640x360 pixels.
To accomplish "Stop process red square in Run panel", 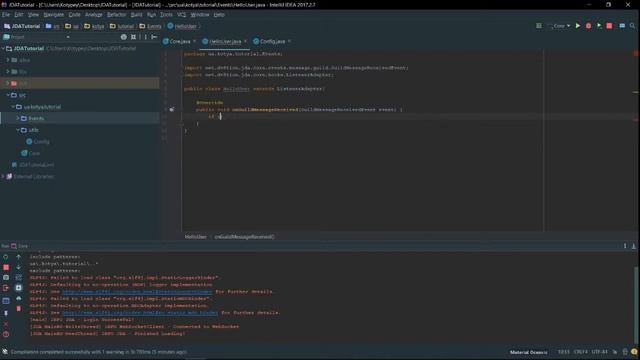I will point(6,267).
